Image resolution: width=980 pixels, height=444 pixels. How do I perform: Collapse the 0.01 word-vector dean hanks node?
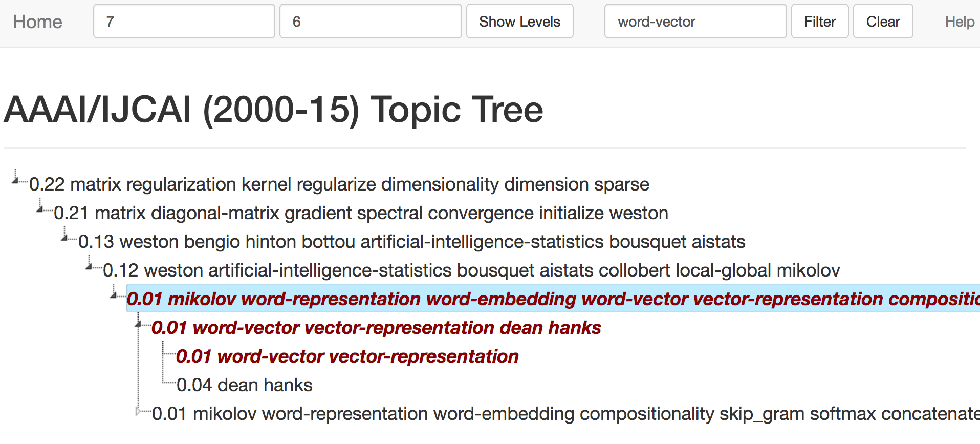(x=138, y=324)
